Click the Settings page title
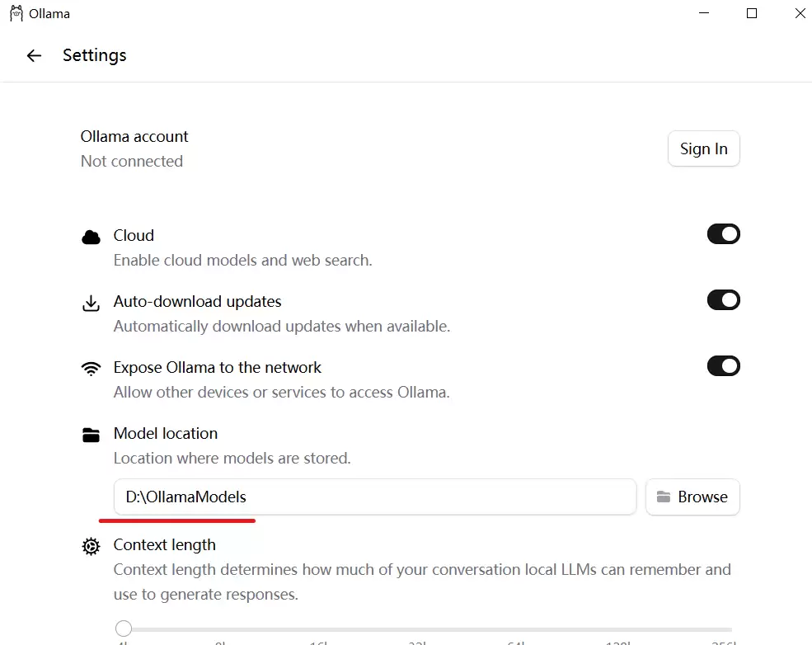 click(x=95, y=56)
